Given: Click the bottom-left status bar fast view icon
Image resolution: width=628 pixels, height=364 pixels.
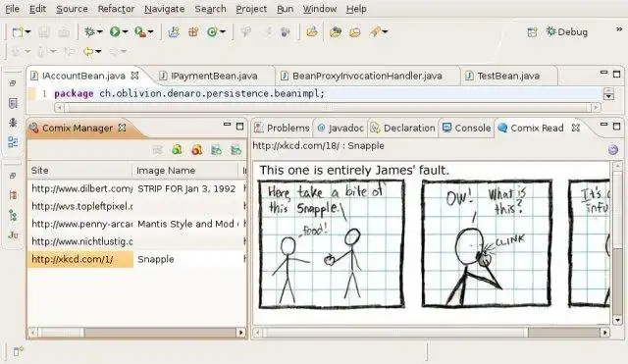Looking at the screenshot, I should [x=18, y=351].
